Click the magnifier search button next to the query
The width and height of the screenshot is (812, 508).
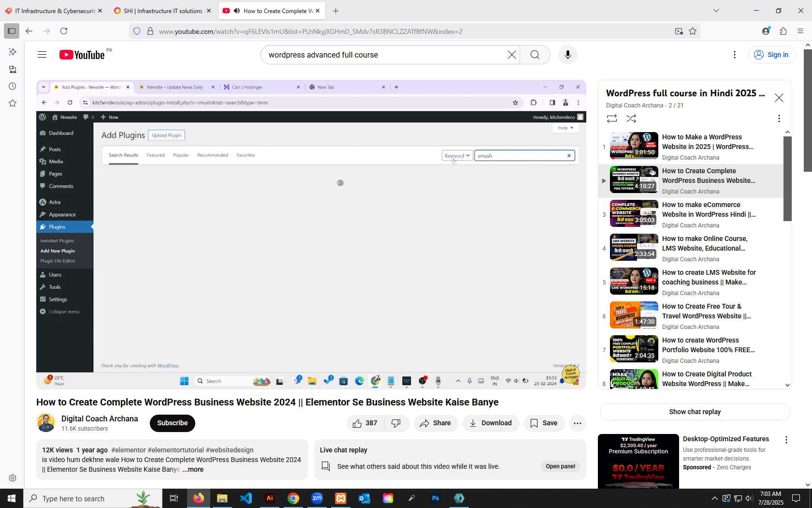[x=535, y=55]
